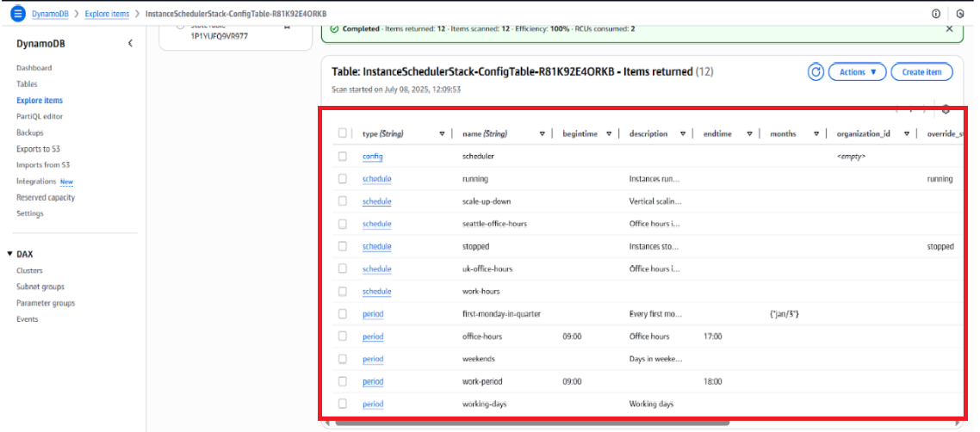Select checkbox for running schedule row

(x=343, y=178)
